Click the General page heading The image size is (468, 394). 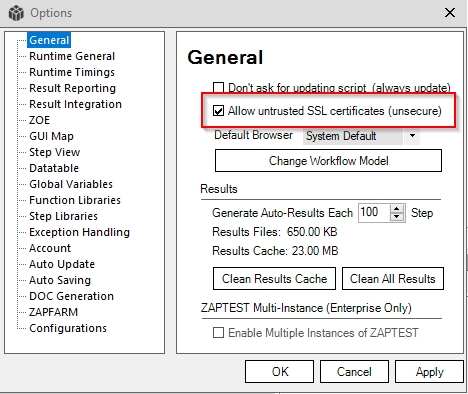pos(225,57)
